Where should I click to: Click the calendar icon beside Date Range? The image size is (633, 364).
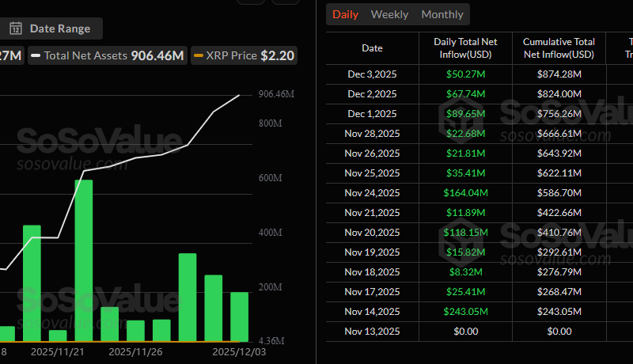[16, 29]
